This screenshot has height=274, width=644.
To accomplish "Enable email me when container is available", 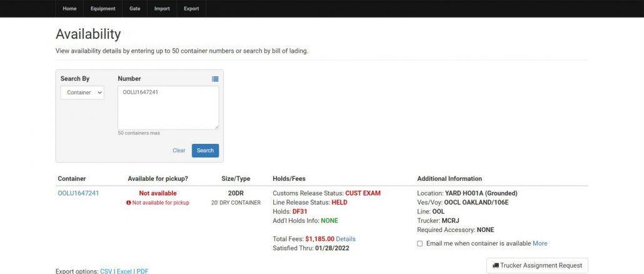I will tap(420, 243).
